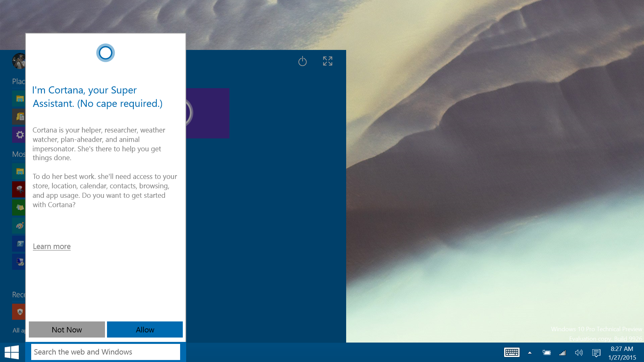Click the Cortana circle logo

point(105,53)
